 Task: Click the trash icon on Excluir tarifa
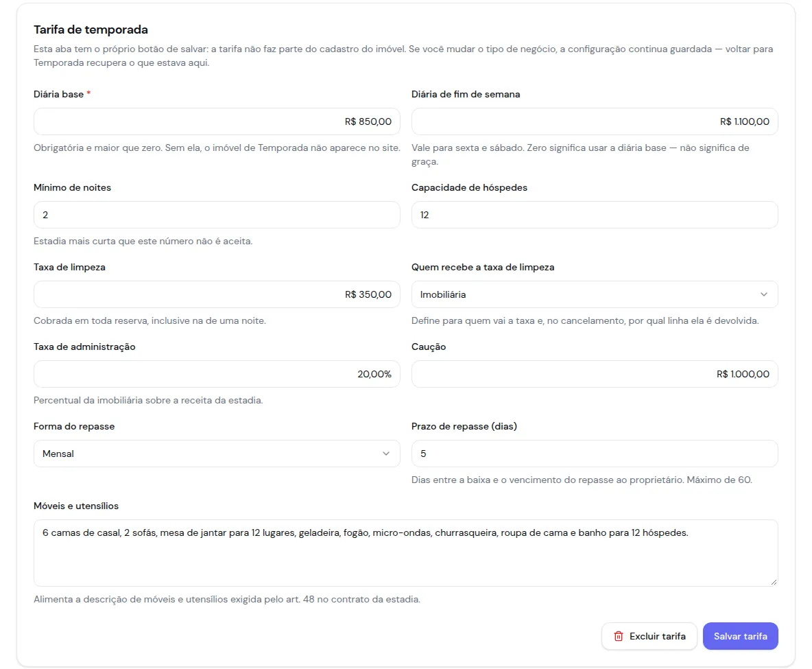619,636
